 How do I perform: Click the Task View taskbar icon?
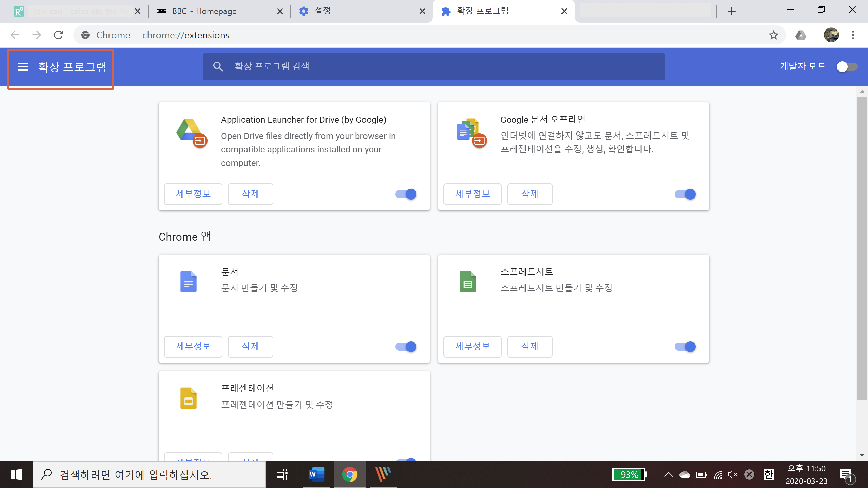(x=282, y=474)
